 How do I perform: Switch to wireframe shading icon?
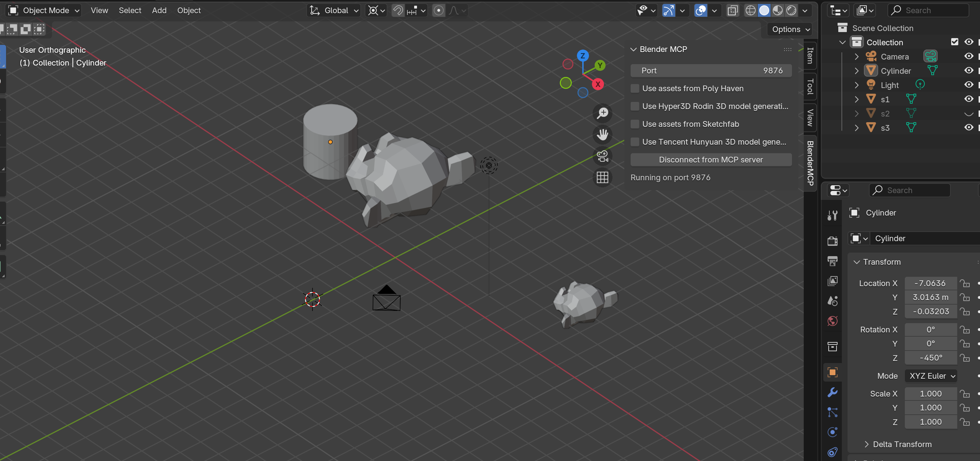(x=751, y=10)
